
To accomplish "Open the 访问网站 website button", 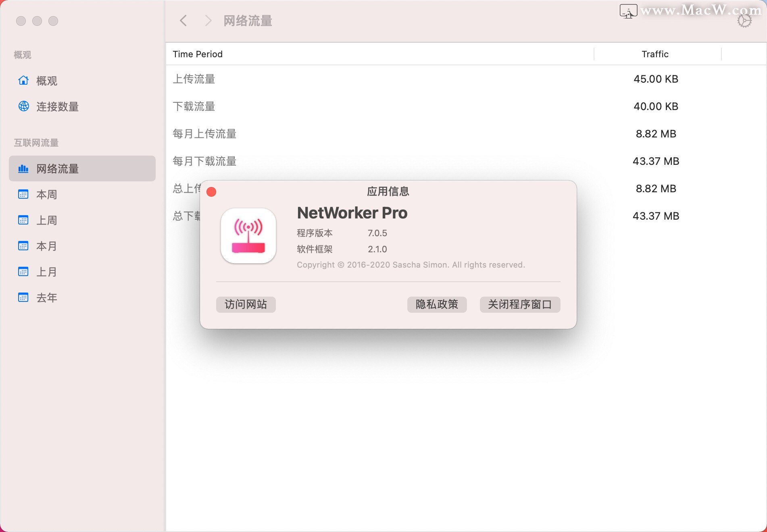I will click(x=245, y=305).
